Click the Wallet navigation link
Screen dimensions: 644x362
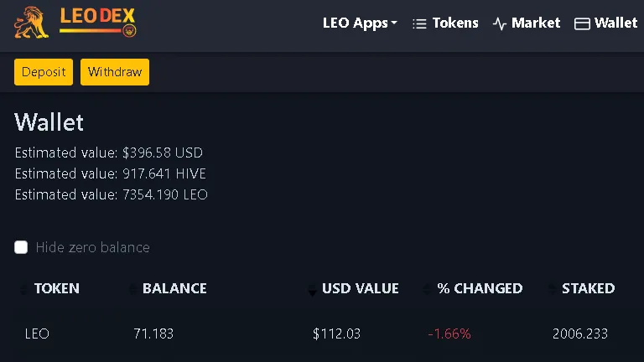[x=605, y=23]
